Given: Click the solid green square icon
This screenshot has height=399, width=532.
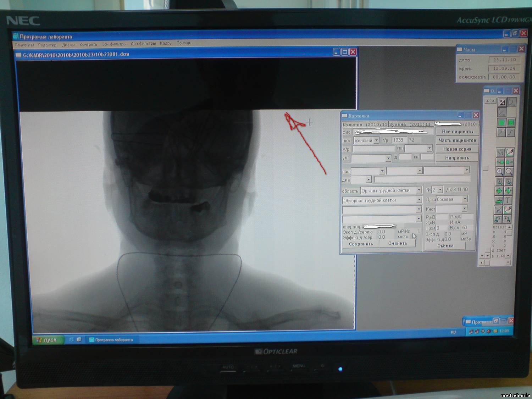Looking at the screenshot, I should pos(501,123).
